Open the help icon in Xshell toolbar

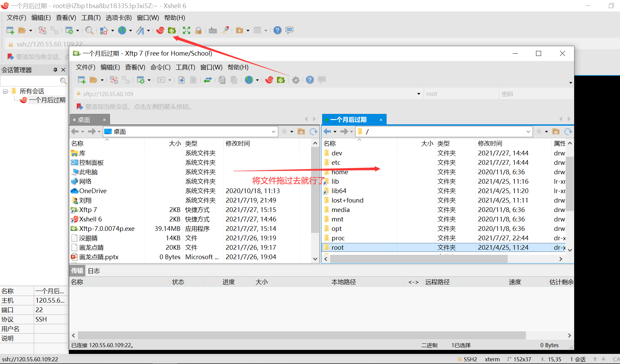(277, 30)
